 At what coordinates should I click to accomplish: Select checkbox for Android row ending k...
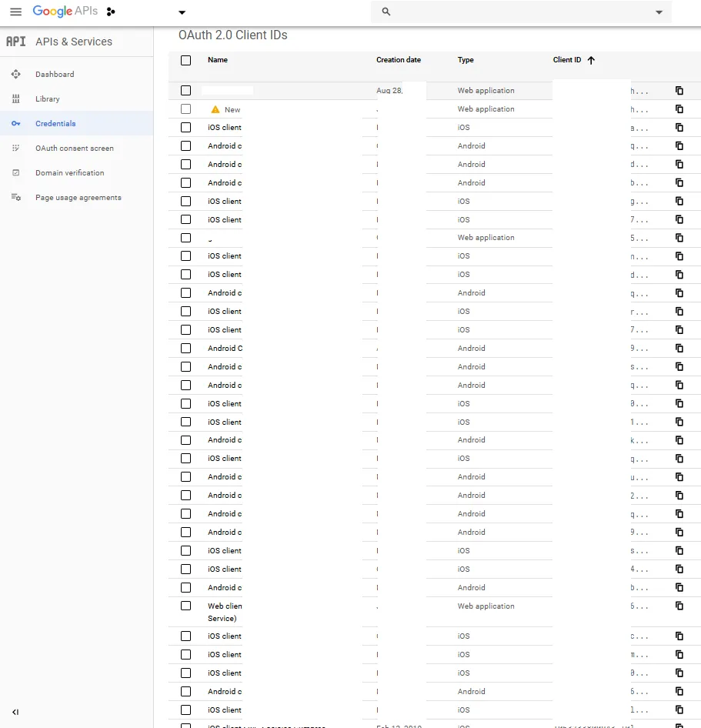(185, 439)
